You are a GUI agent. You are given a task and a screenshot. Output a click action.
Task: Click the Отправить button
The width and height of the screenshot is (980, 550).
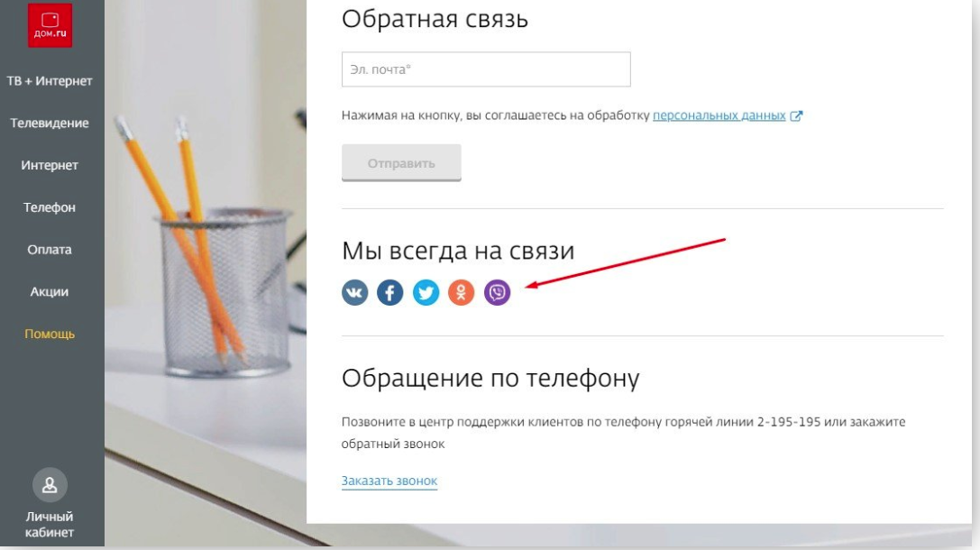[x=401, y=163]
